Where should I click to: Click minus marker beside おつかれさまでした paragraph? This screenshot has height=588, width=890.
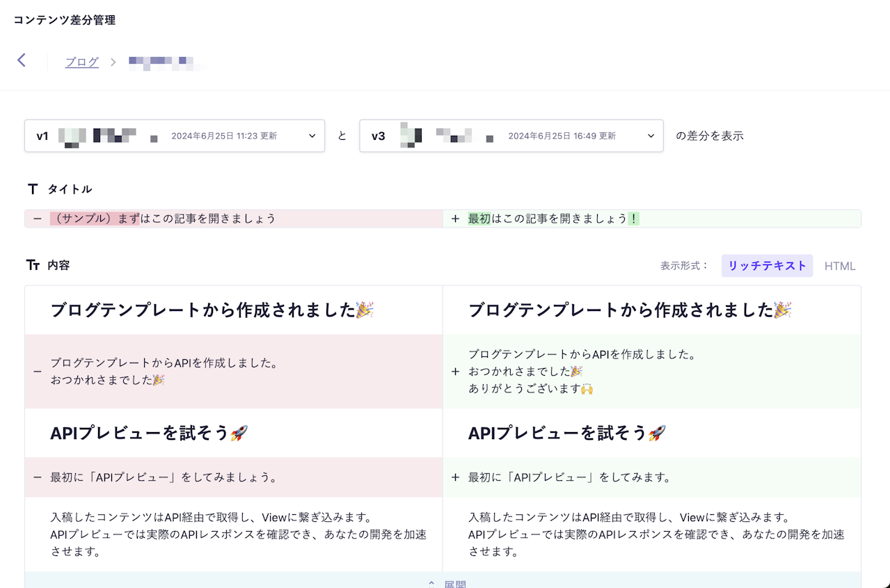tap(38, 371)
